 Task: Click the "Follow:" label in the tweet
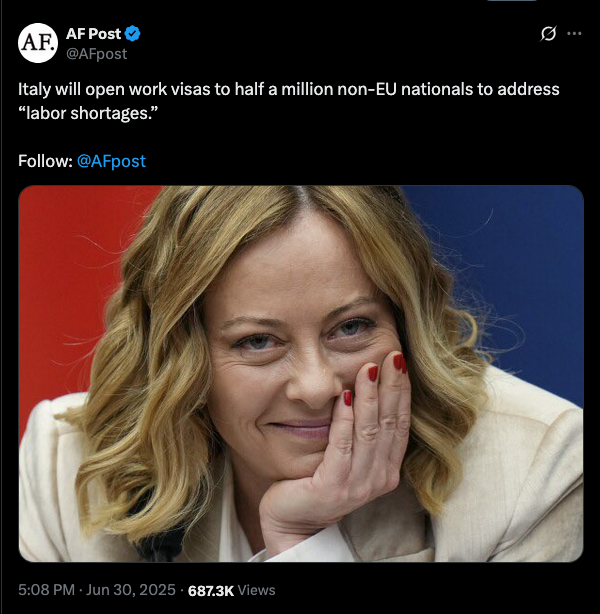(45, 161)
